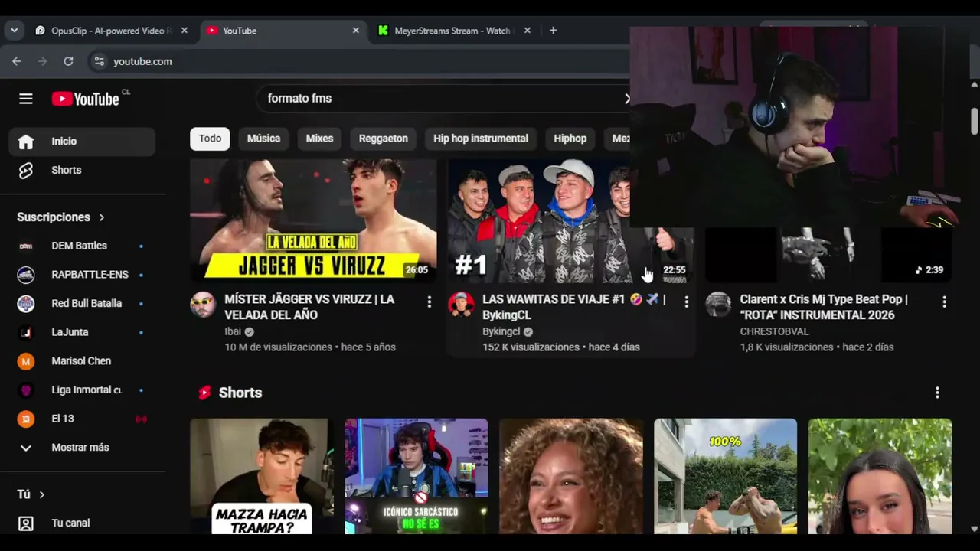The image size is (980, 551).
Task: Click the Shorts sidebar icon
Action: pos(26,170)
